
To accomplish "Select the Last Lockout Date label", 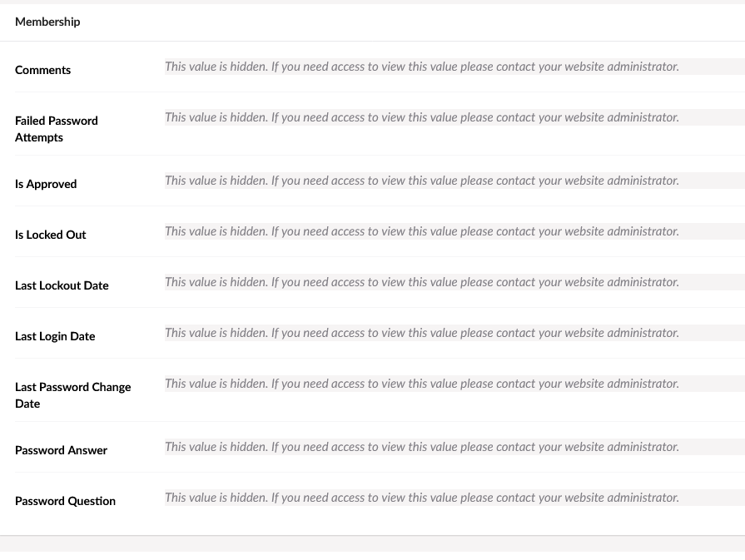I will (x=62, y=285).
